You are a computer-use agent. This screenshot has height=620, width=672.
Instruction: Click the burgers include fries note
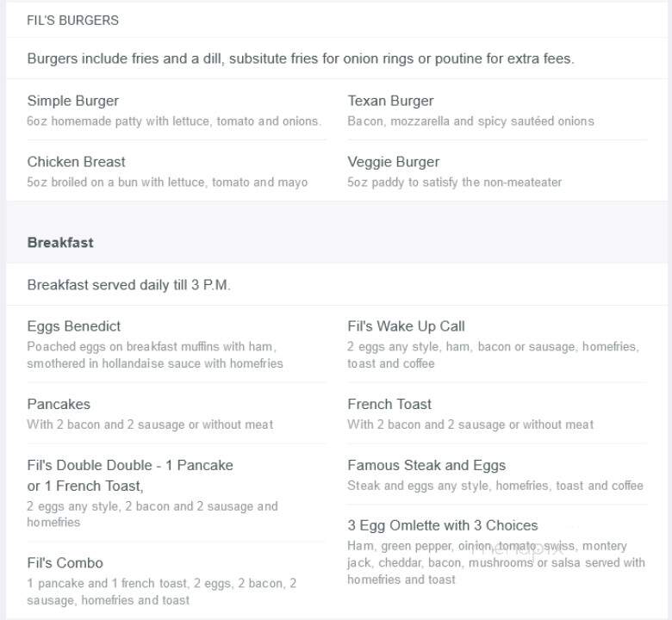click(x=301, y=59)
